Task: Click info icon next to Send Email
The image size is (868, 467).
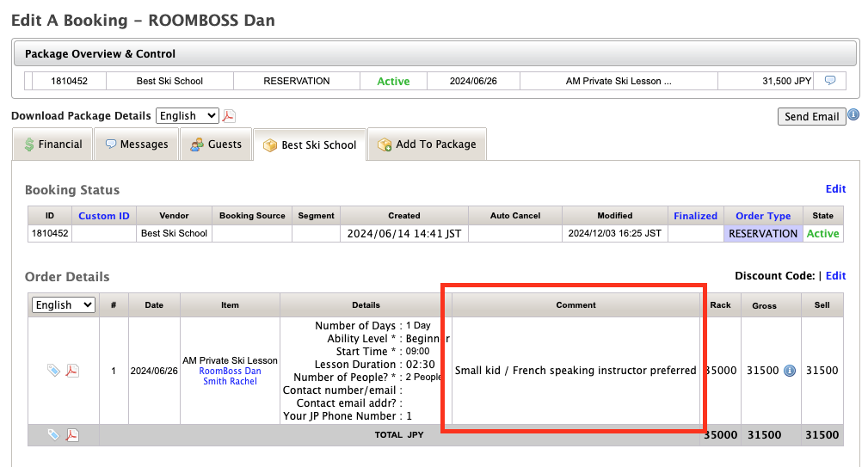Action: pos(853,115)
